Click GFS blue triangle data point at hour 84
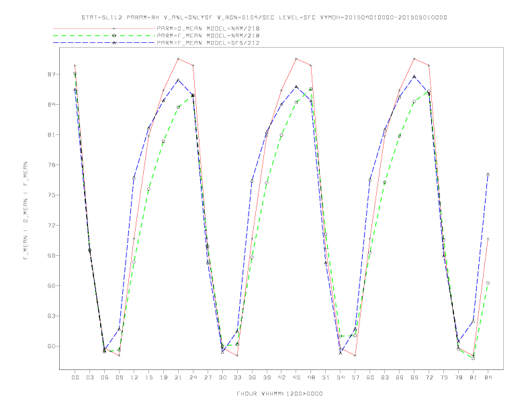This screenshot has width=532, height=411. click(x=488, y=175)
